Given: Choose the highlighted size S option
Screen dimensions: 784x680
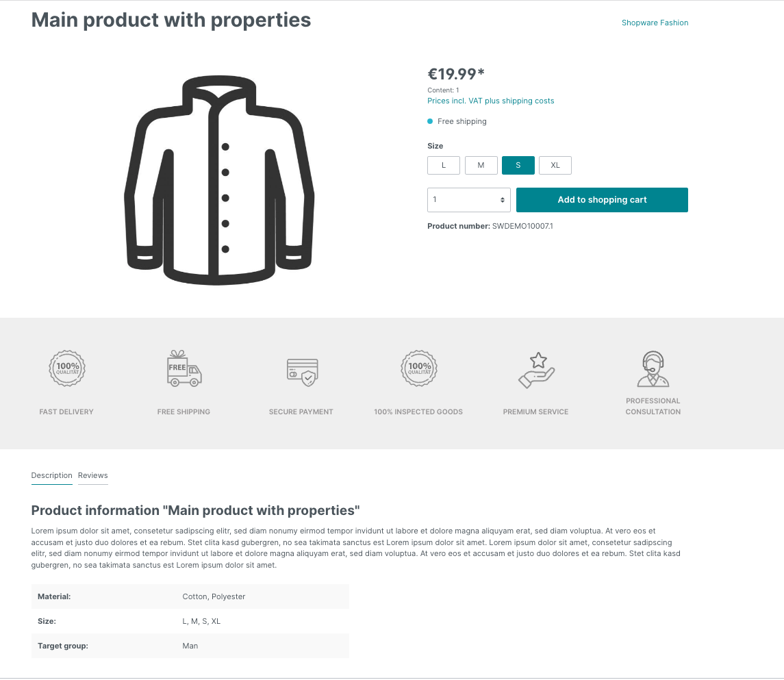Looking at the screenshot, I should click(x=518, y=166).
